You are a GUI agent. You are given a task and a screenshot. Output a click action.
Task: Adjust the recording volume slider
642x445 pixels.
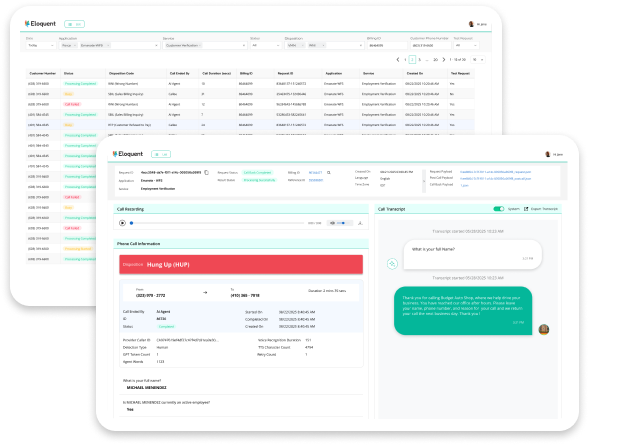tap(344, 223)
